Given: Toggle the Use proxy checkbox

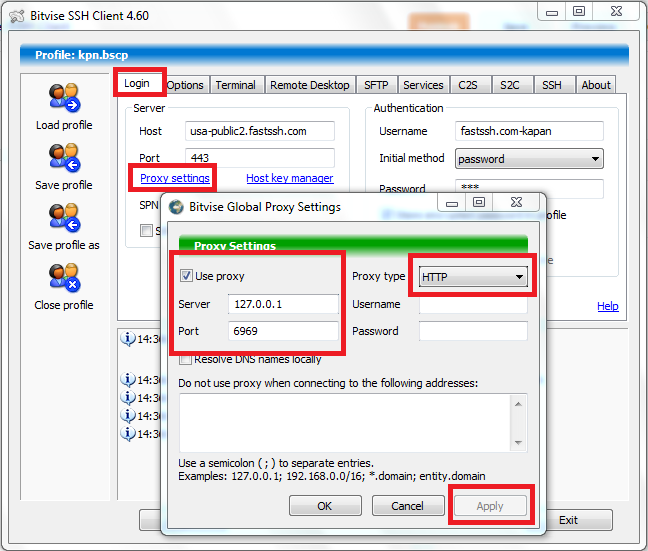Looking at the screenshot, I should [186, 276].
